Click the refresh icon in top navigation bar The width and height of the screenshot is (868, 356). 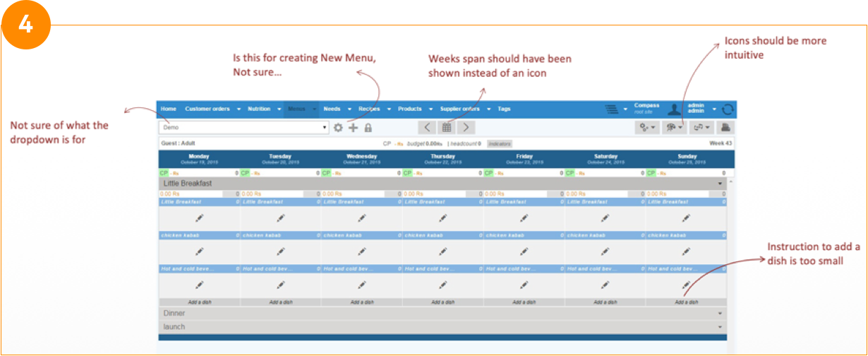[728, 109]
